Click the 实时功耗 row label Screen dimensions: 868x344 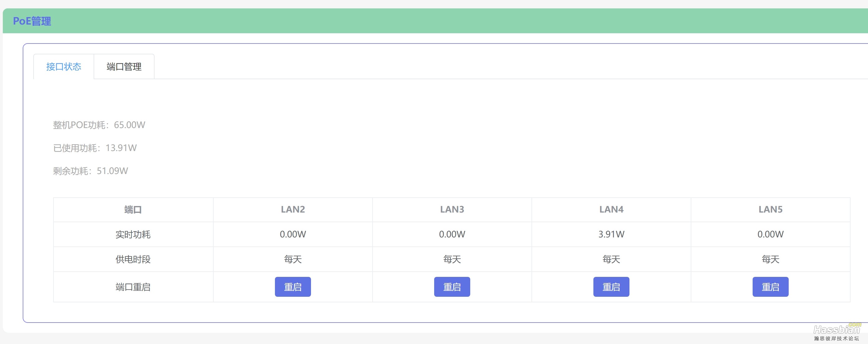coord(133,234)
